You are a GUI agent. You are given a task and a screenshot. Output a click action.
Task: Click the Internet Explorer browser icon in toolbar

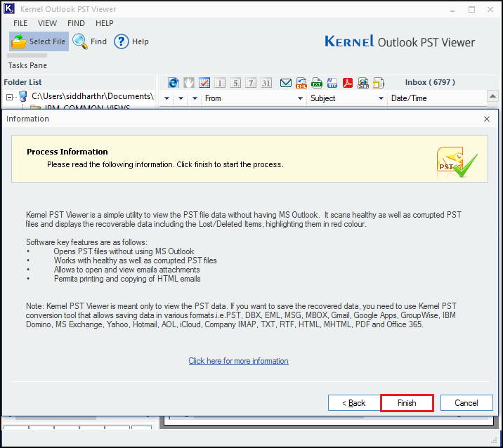(174, 83)
